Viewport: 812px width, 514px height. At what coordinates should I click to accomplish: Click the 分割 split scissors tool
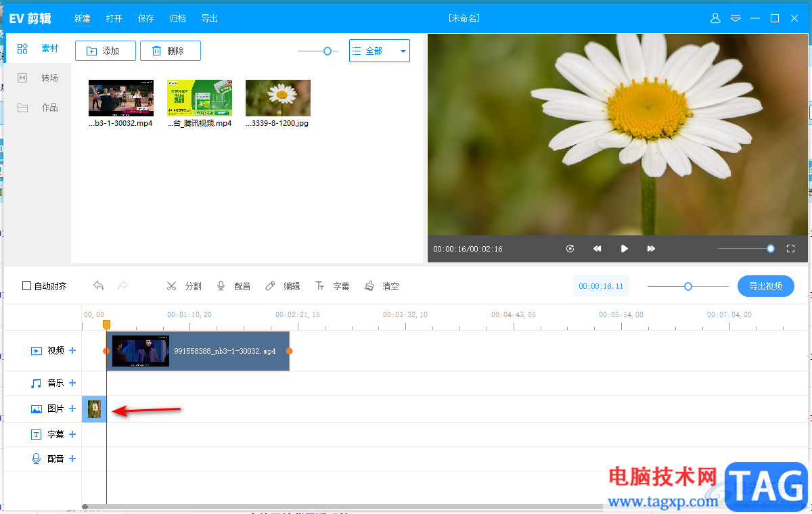pos(184,286)
